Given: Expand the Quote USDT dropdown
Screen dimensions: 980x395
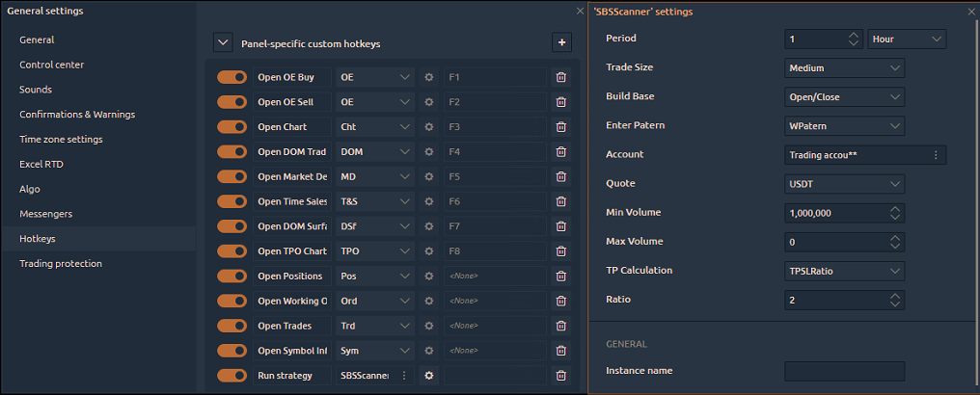Looking at the screenshot, I should click(845, 184).
